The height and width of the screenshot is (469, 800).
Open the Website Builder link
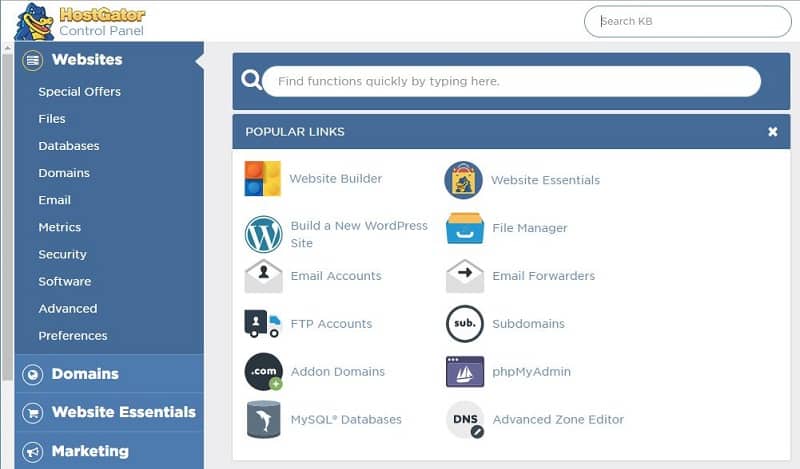pyautogui.click(x=336, y=179)
